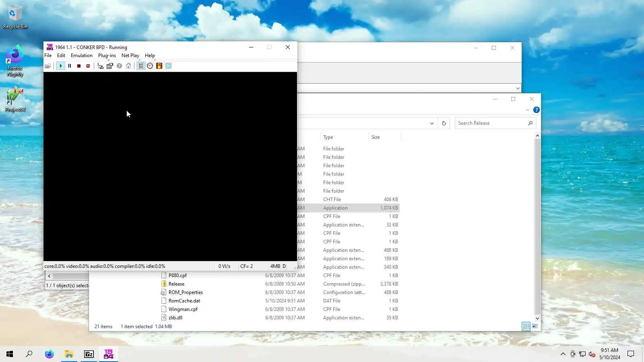Click the CHT File type cell
The width and height of the screenshot is (644, 362).
332,200
